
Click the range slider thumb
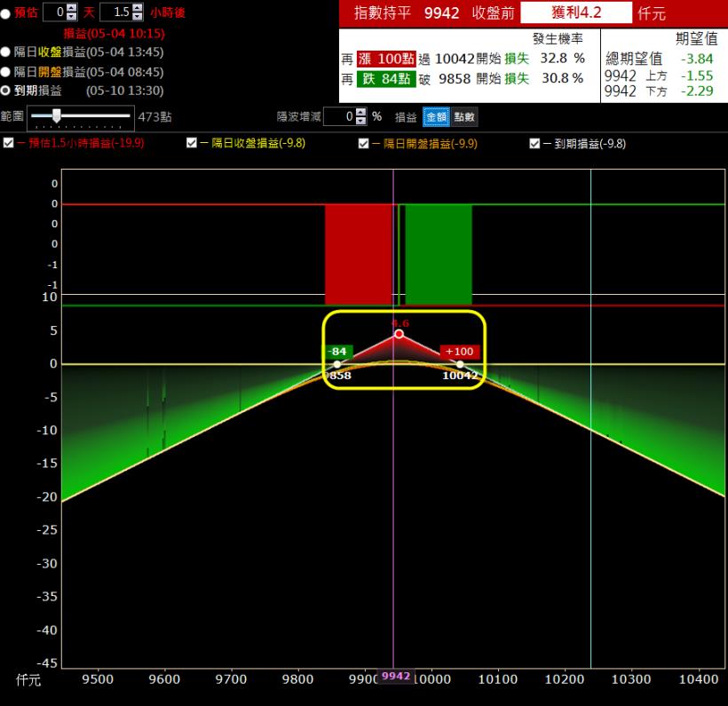click(57, 115)
